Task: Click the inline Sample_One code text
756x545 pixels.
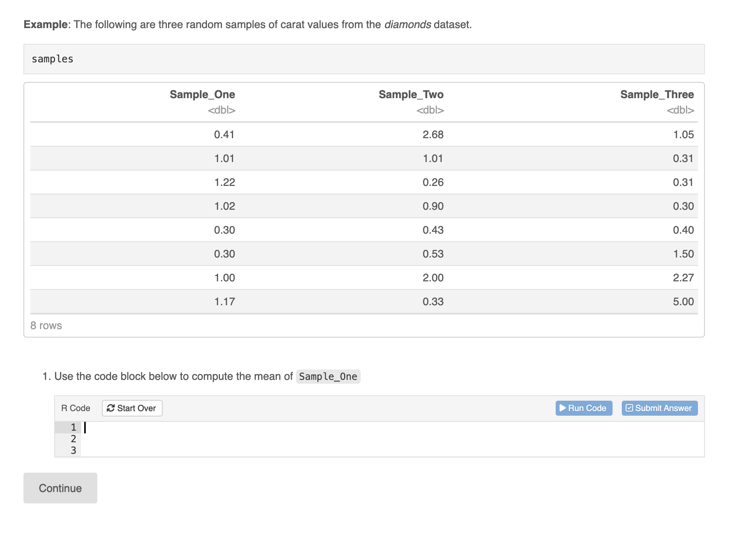Action: (328, 376)
